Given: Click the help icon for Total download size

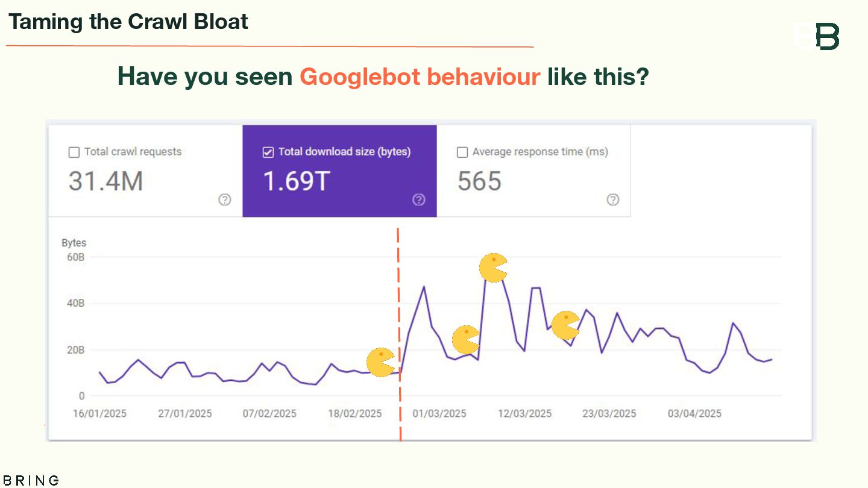Looking at the screenshot, I should point(419,200).
